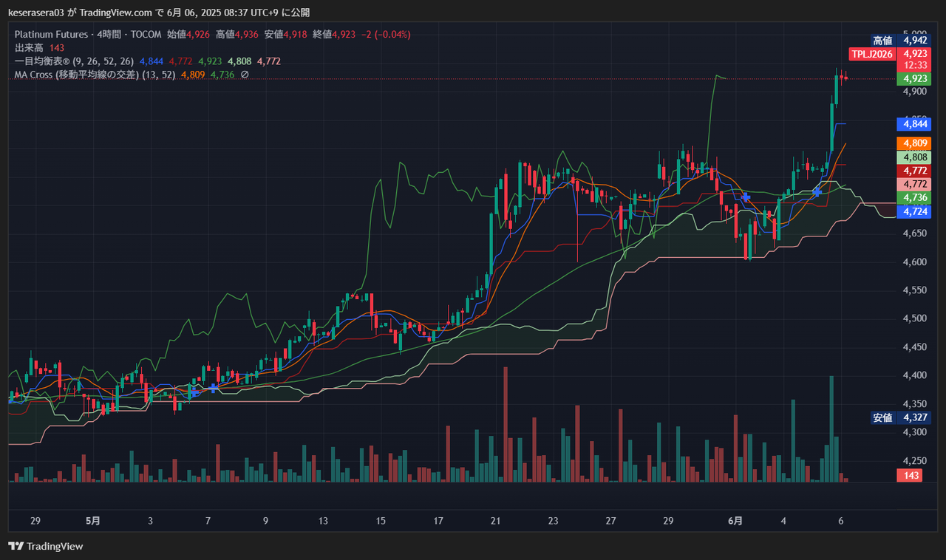Click the 4,900 price scale value
Screen dimensions: 946x560
[x=915, y=92]
